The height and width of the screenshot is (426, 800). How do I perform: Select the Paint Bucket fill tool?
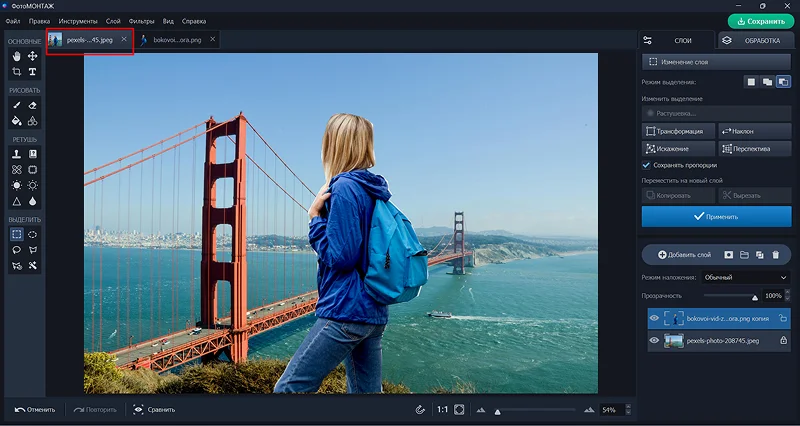(x=17, y=121)
